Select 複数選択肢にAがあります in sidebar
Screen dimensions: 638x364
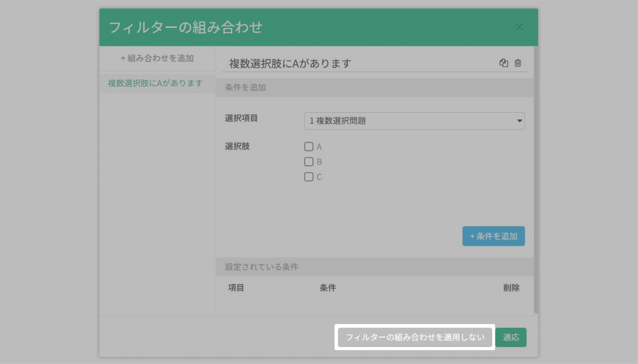(158, 83)
